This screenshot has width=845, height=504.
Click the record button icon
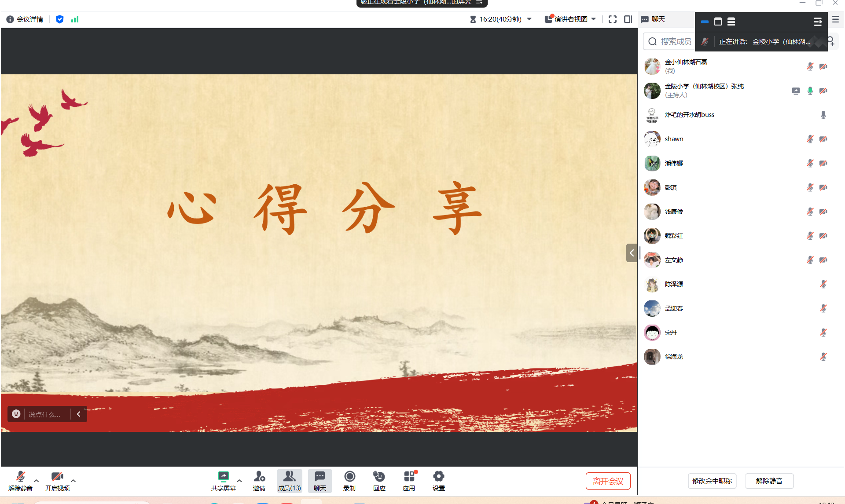click(349, 477)
